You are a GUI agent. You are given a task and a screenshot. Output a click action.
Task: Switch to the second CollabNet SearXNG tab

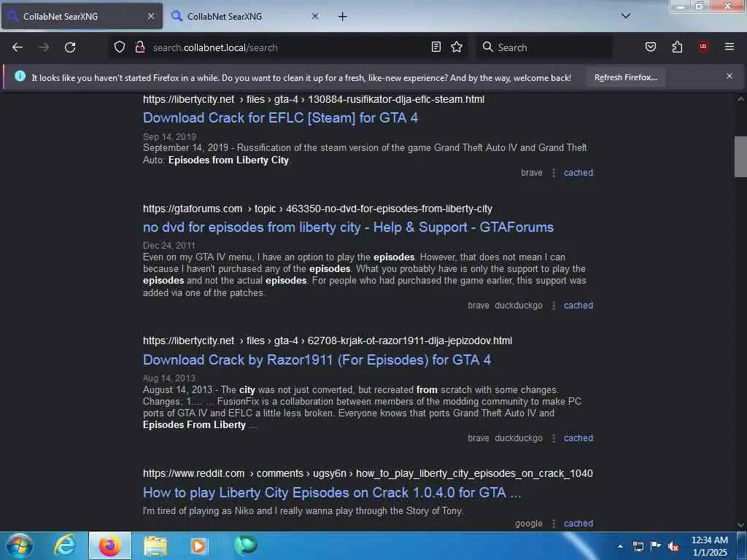click(x=245, y=17)
